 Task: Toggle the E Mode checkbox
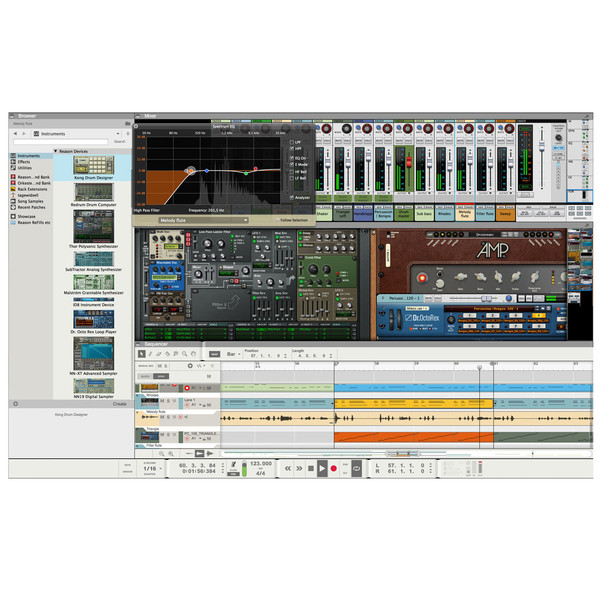(x=292, y=165)
